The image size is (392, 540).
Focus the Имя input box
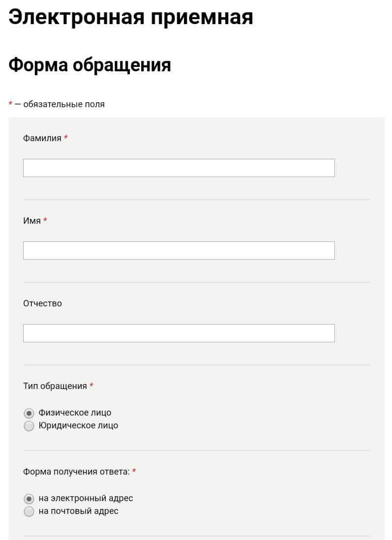[x=179, y=250]
